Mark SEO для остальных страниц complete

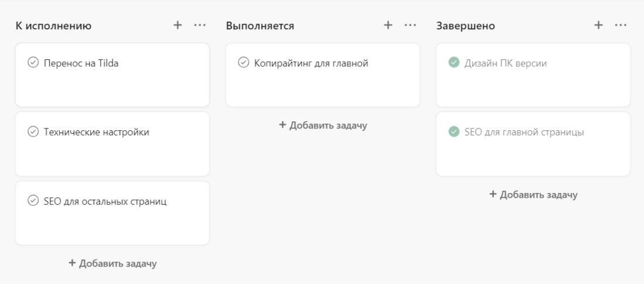[33, 201]
